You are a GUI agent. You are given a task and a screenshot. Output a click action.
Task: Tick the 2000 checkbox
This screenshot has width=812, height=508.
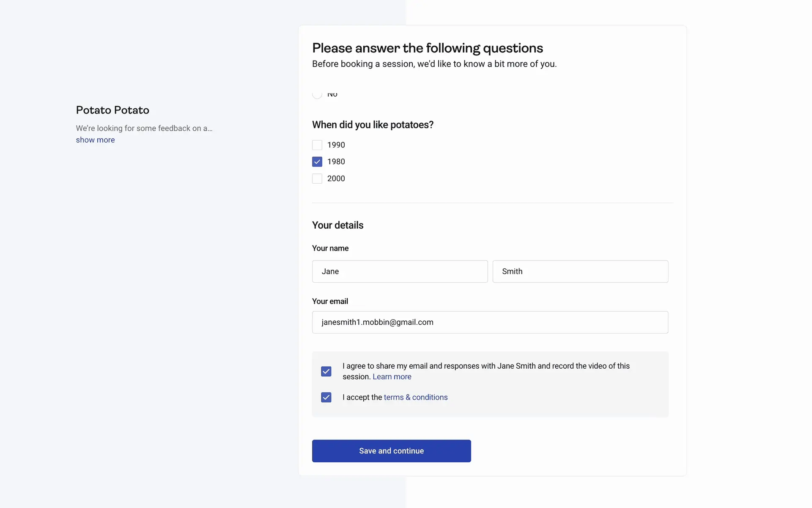click(x=317, y=179)
